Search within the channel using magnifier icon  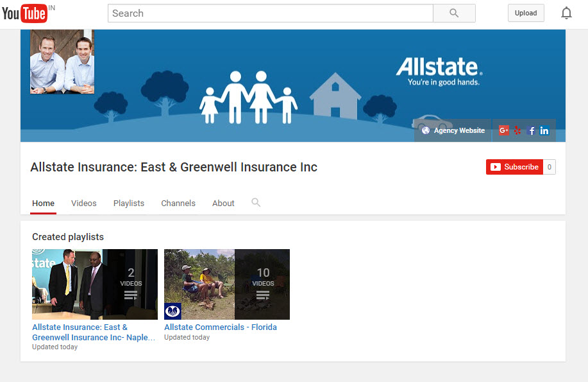tap(256, 202)
